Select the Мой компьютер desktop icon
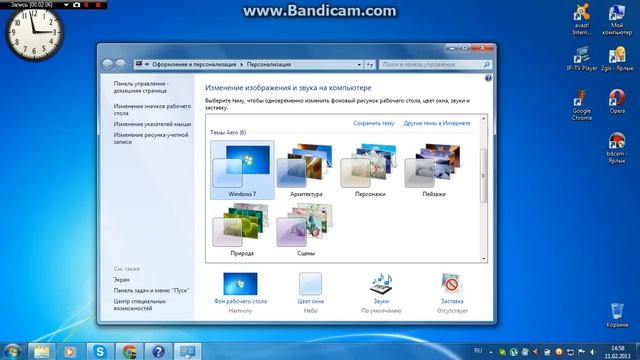Image resolution: width=640 pixels, height=360 pixels. 617,19
